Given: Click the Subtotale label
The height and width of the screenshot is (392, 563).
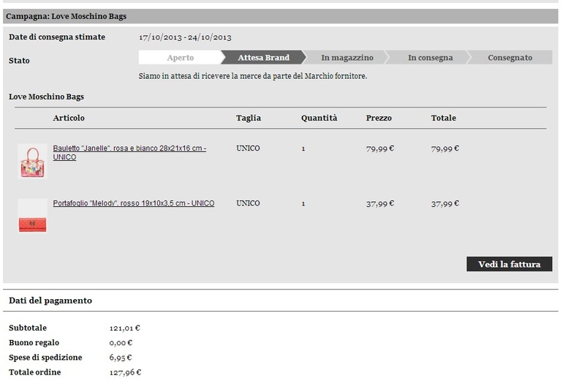Looking at the screenshot, I should [28, 328].
